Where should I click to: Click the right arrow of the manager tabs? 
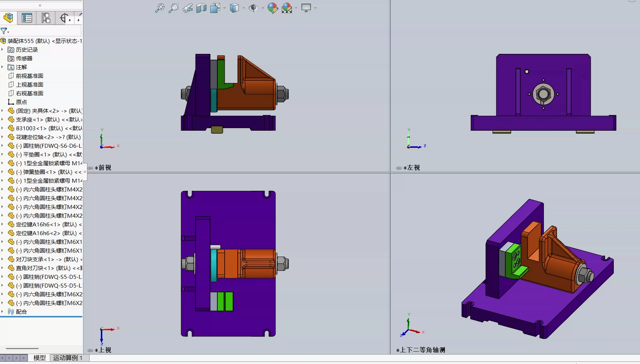78,20
